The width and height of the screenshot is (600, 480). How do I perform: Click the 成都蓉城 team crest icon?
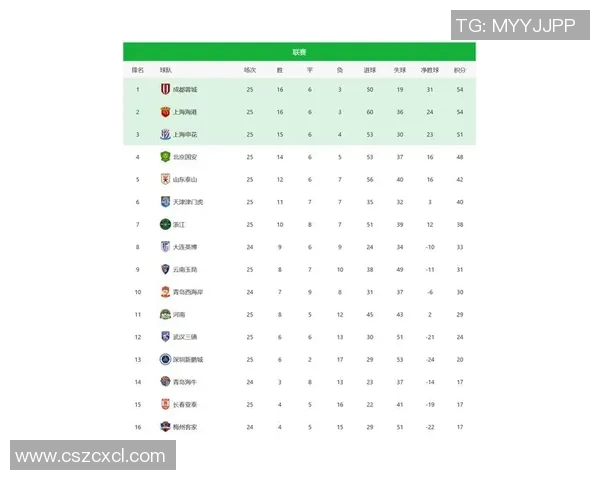pyautogui.click(x=165, y=89)
